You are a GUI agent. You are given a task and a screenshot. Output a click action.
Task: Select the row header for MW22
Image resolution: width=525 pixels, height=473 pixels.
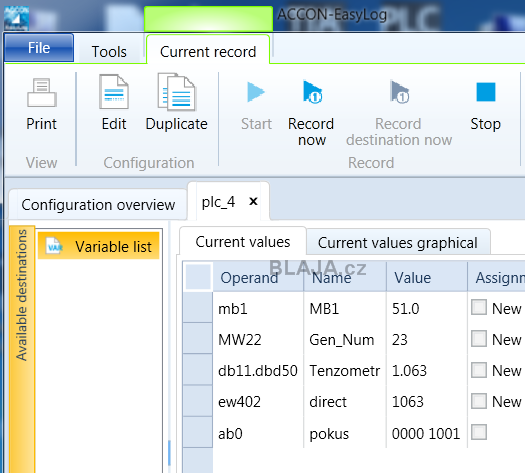[x=198, y=338]
